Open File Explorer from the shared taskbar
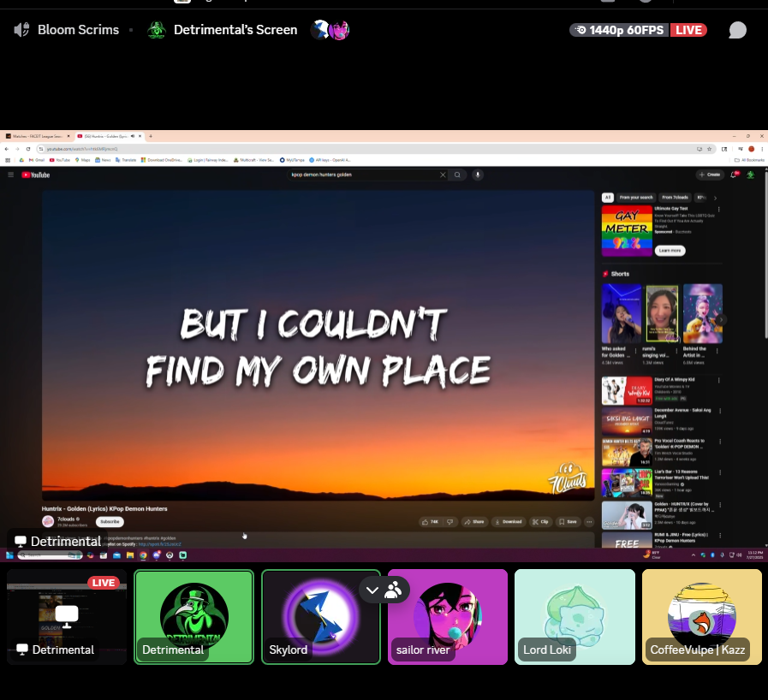Screen dimensions: 768x700 coord(130,555)
